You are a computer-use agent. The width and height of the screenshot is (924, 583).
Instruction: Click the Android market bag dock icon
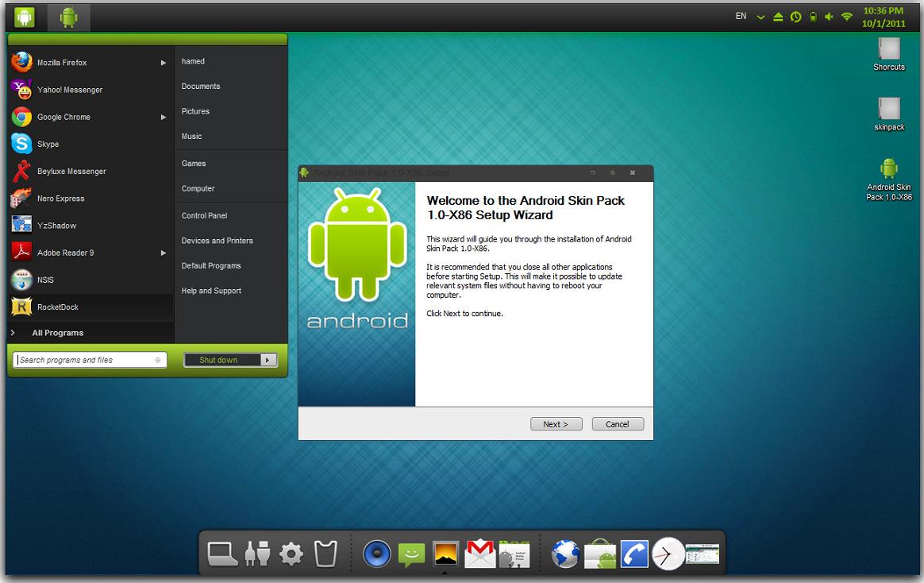click(x=600, y=554)
